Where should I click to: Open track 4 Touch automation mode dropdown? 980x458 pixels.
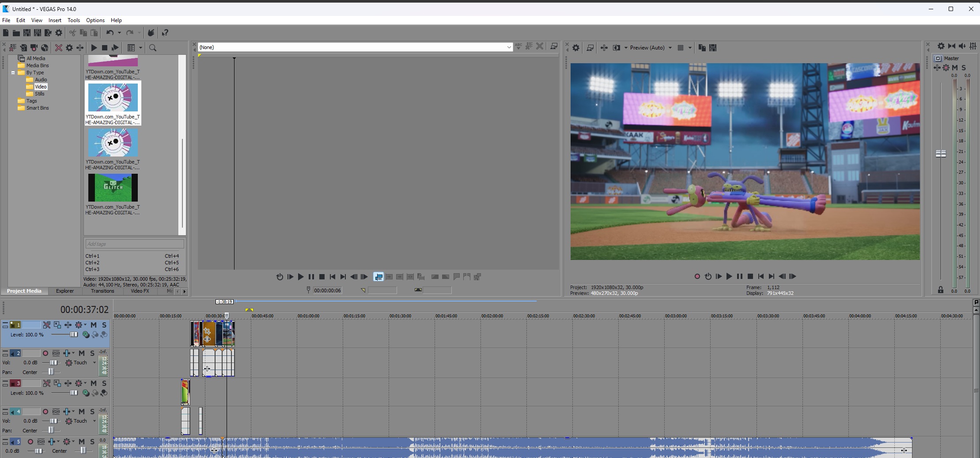click(x=94, y=421)
